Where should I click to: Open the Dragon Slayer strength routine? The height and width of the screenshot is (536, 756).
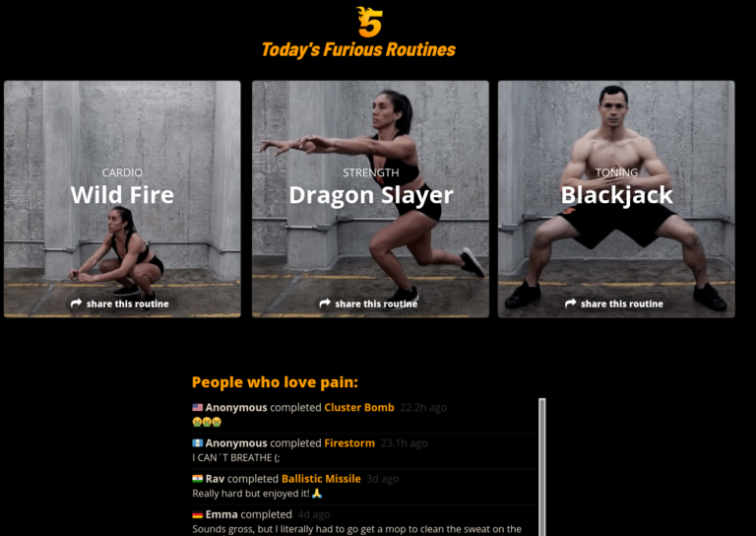pyautogui.click(x=370, y=199)
